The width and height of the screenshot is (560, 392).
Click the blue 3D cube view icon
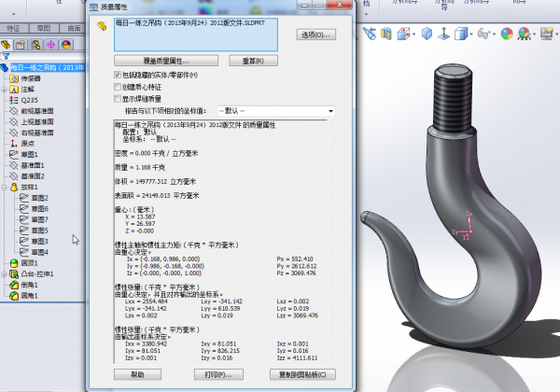[427, 34]
